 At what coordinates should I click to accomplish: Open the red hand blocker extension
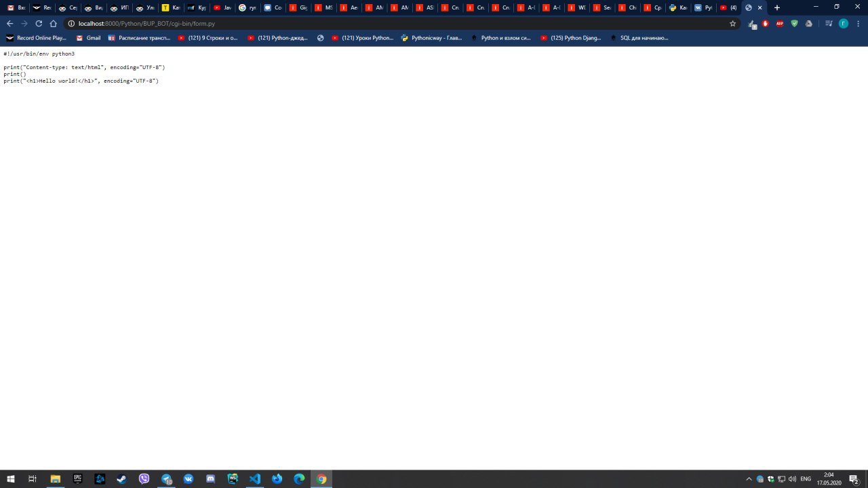[x=766, y=23]
